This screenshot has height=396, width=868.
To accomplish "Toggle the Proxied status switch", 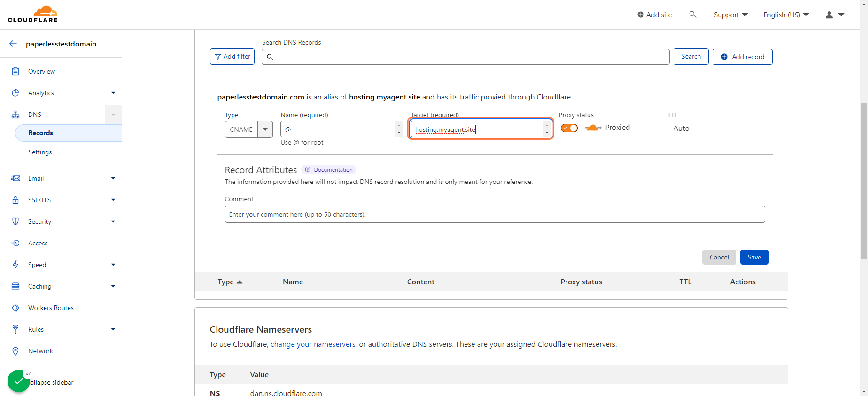I will 569,128.
